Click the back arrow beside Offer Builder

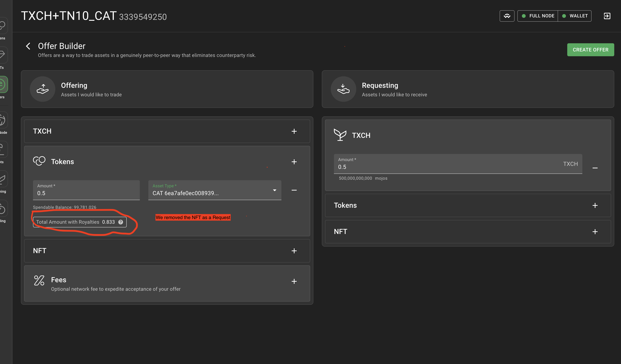28,46
